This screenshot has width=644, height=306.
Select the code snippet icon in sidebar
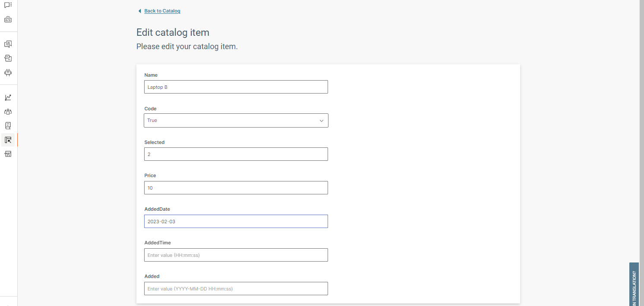8,19
